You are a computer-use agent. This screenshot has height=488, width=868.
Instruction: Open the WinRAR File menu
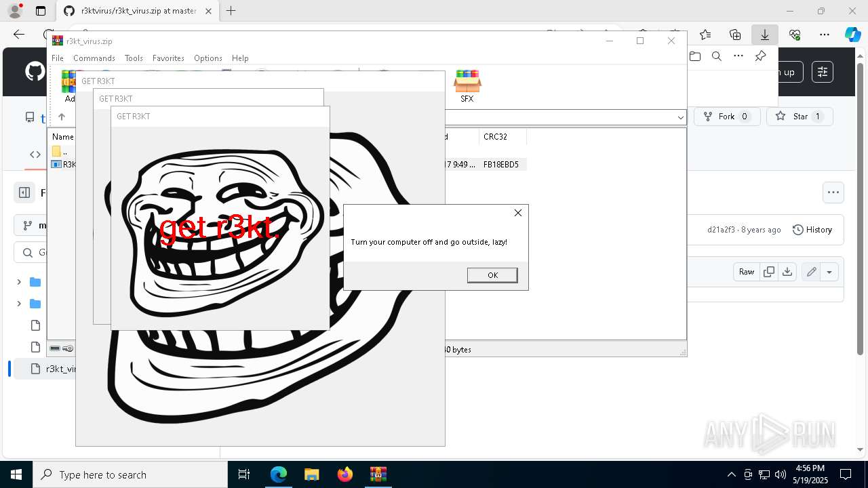click(58, 58)
